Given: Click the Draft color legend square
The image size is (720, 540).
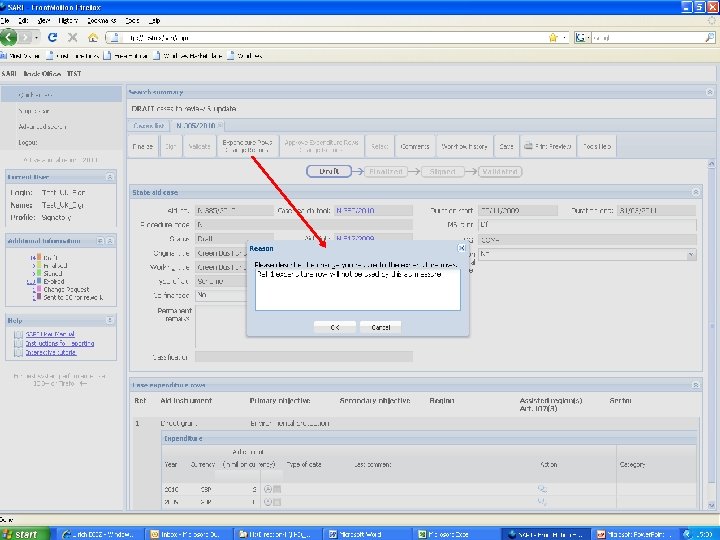Looking at the screenshot, I should click(39, 257).
